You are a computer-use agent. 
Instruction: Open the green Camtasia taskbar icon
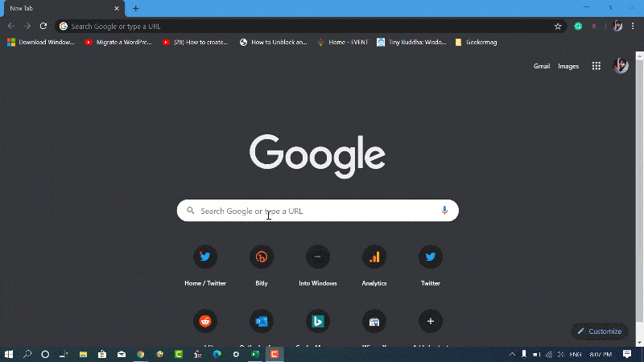[179, 354]
